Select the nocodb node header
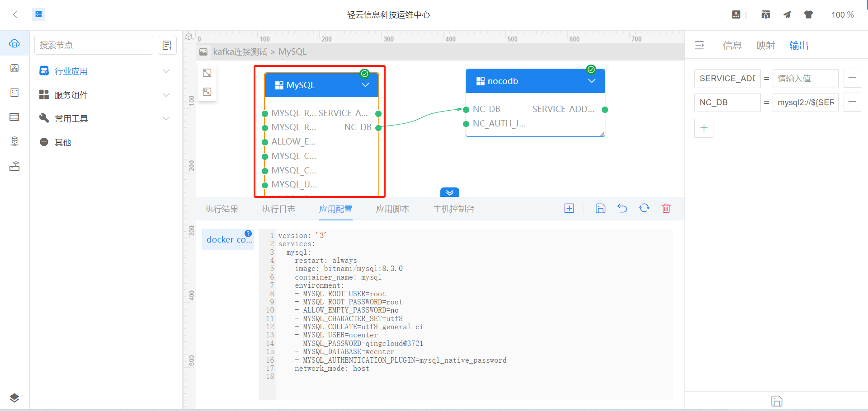 (535, 81)
